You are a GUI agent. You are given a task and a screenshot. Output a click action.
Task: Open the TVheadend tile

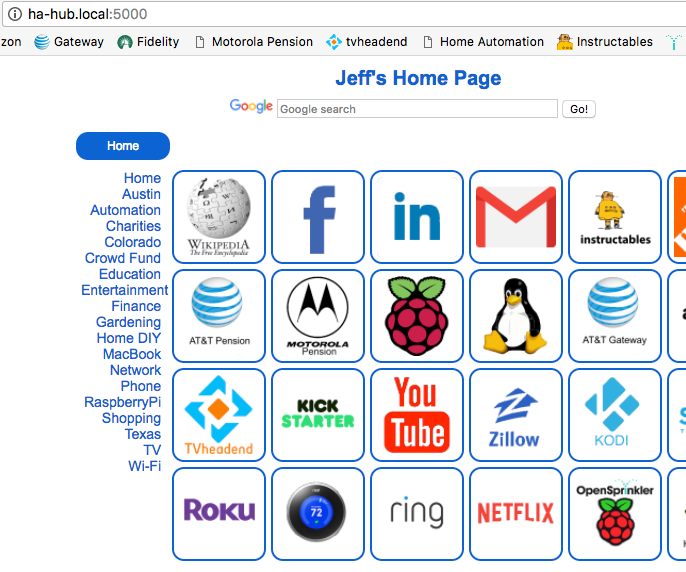click(x=219, y=415)
